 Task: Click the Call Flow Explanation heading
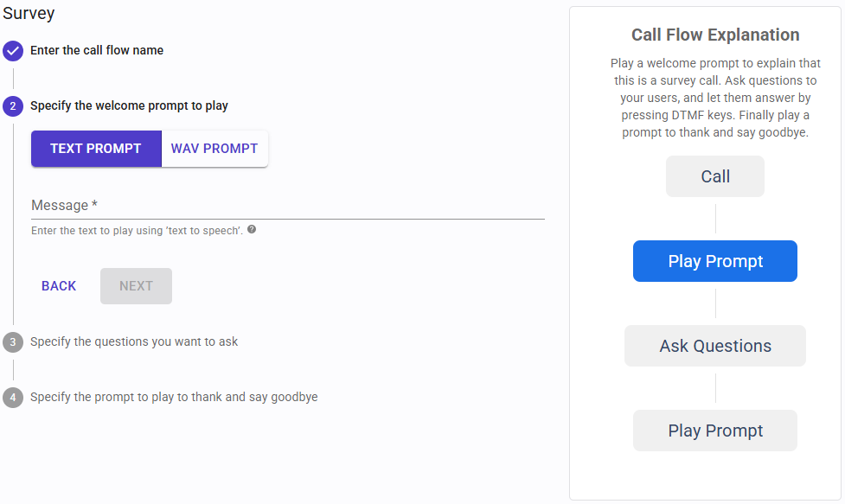(x=715, y=35)
